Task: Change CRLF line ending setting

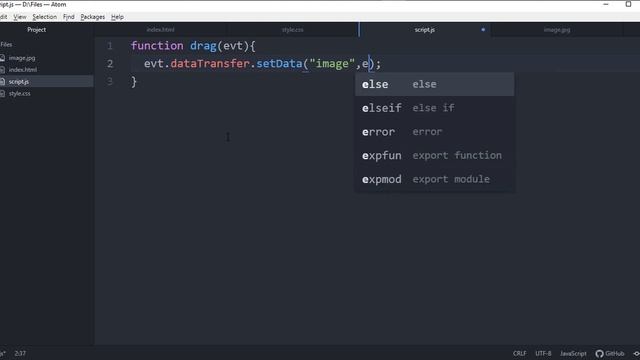Action: point(520,353)
